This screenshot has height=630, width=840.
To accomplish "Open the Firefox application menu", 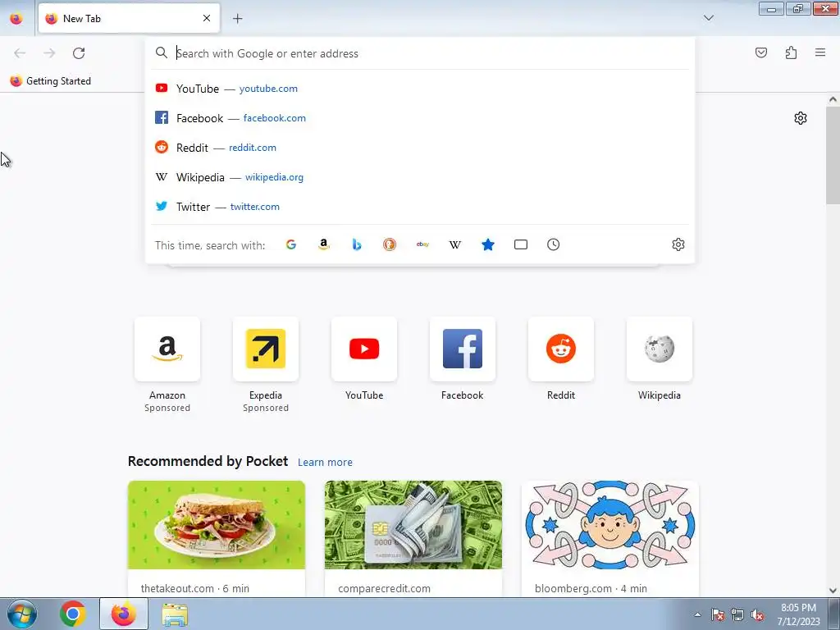I will 820,52.
